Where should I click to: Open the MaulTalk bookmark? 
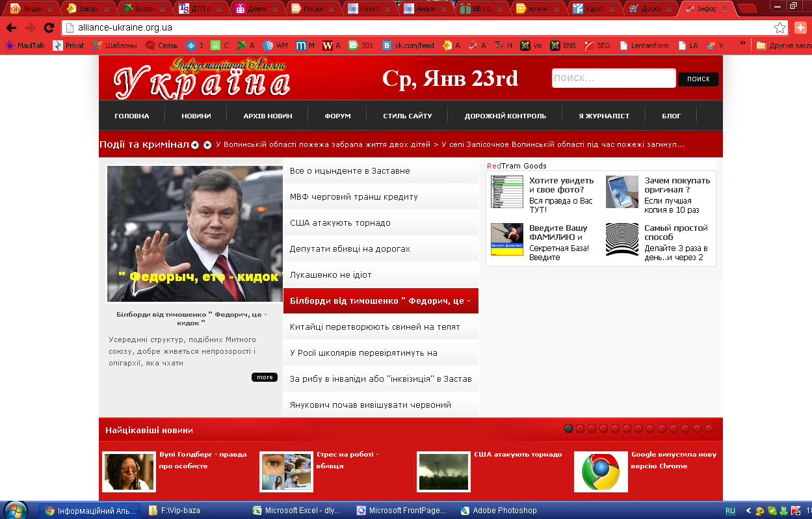[x=31, y=45]
